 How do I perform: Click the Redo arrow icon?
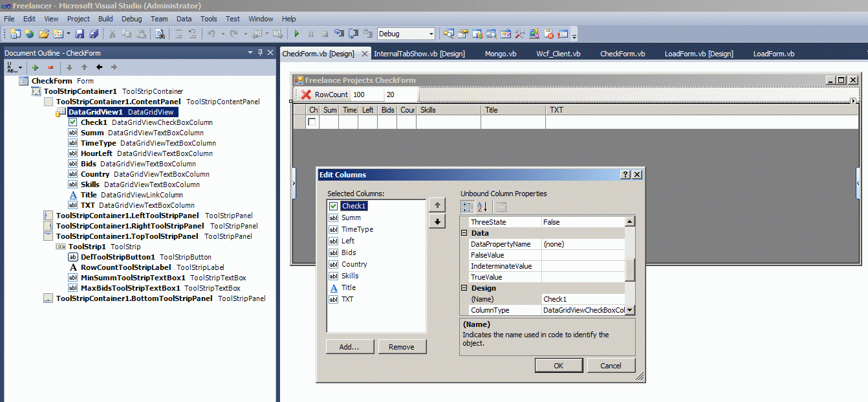[x=234, y=34]
